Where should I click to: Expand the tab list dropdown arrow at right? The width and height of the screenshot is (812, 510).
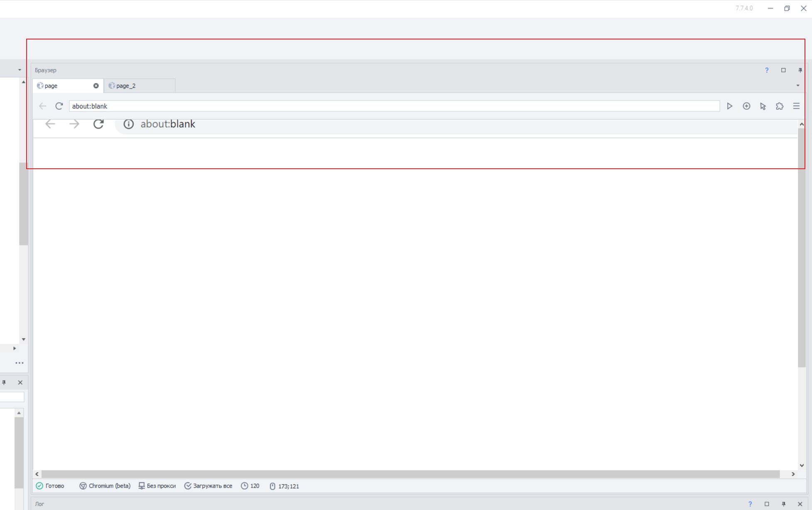(798, 86)
